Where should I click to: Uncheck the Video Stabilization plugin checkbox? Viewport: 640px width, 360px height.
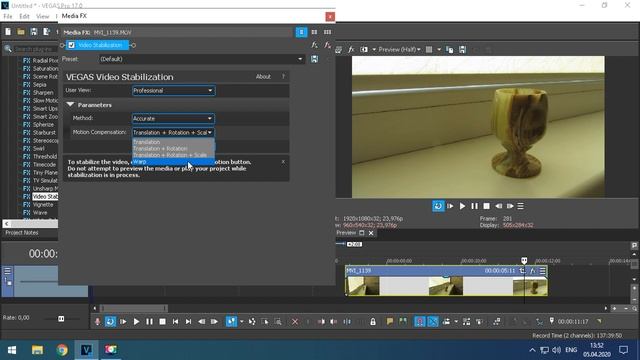tap(71, 45)
